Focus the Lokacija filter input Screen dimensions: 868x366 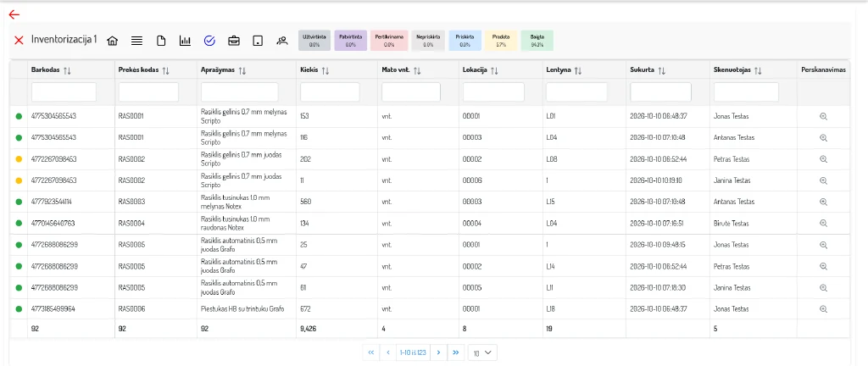click(494, 91)
